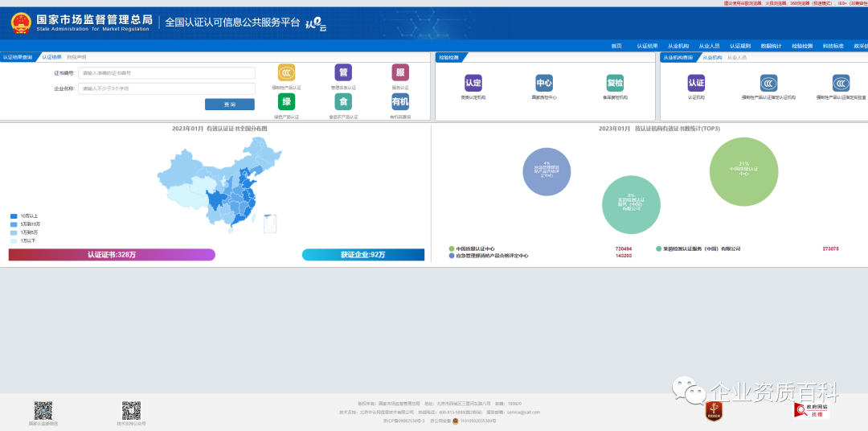Toggle the 1万以下 map legend entry
Image resolution: width=868 pixels, height=431 pixels.
coord(23,241)
